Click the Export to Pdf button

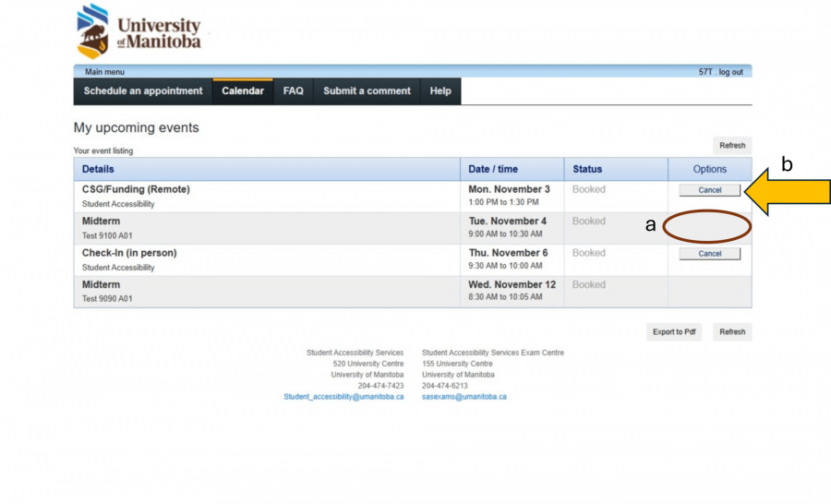(673, 332)
